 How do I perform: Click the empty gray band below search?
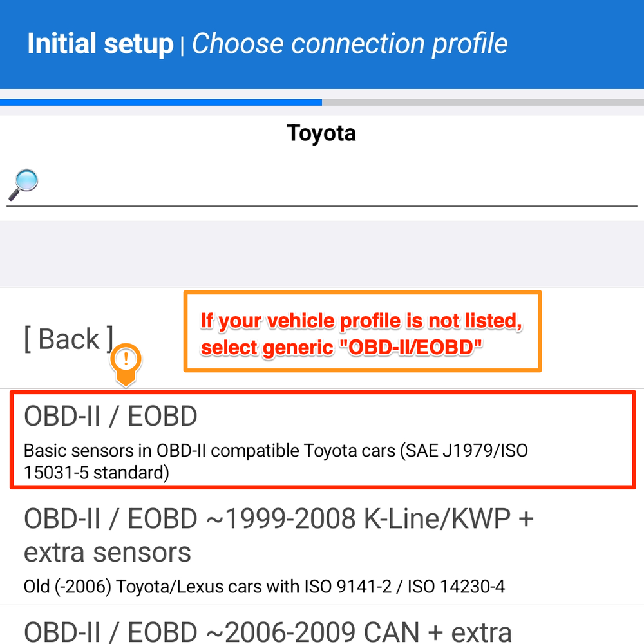322,254
